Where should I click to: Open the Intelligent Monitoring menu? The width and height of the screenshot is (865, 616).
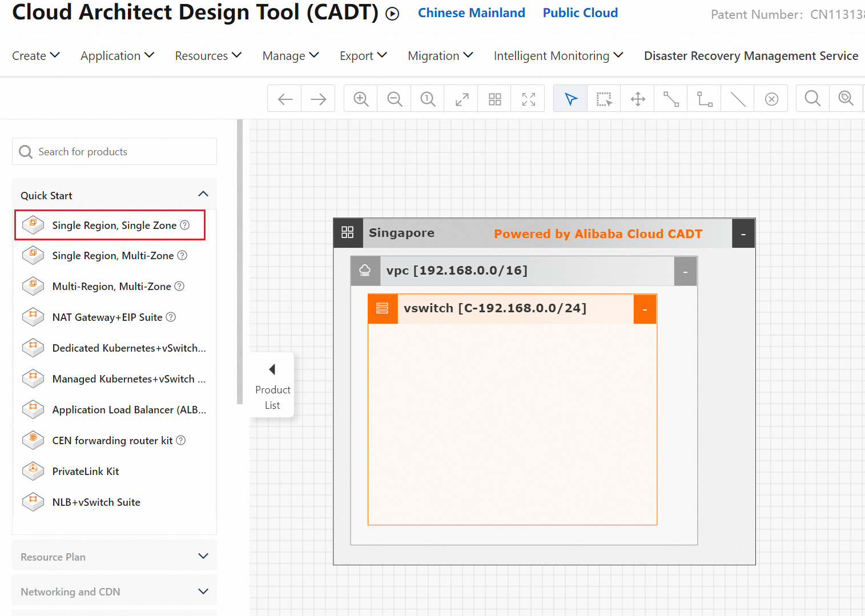point(558,56)
